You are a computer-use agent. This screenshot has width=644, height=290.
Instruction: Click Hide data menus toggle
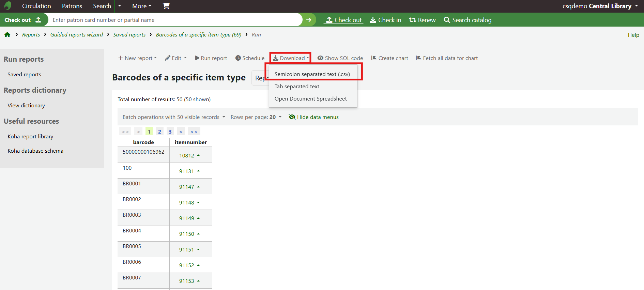click(x=313, y=117)
